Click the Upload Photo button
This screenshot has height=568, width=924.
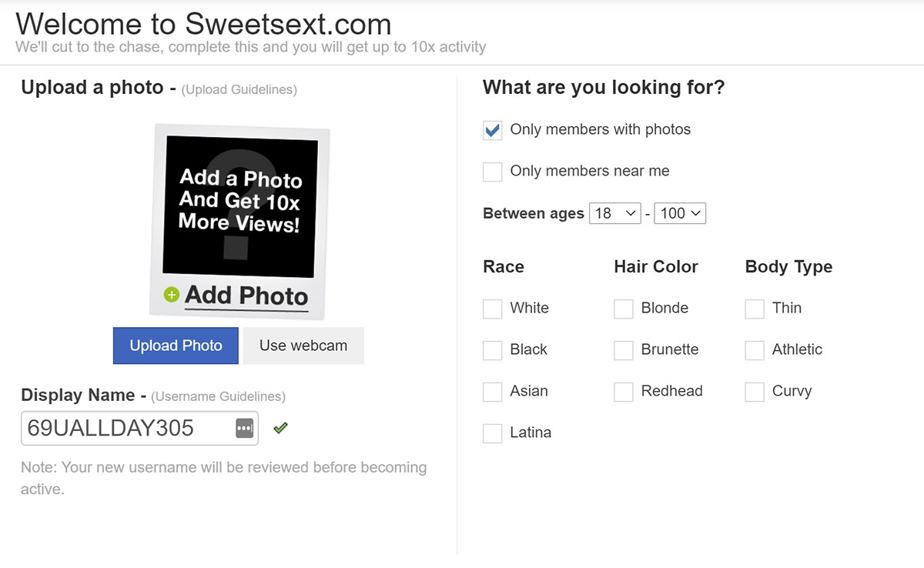click(176, 346)
